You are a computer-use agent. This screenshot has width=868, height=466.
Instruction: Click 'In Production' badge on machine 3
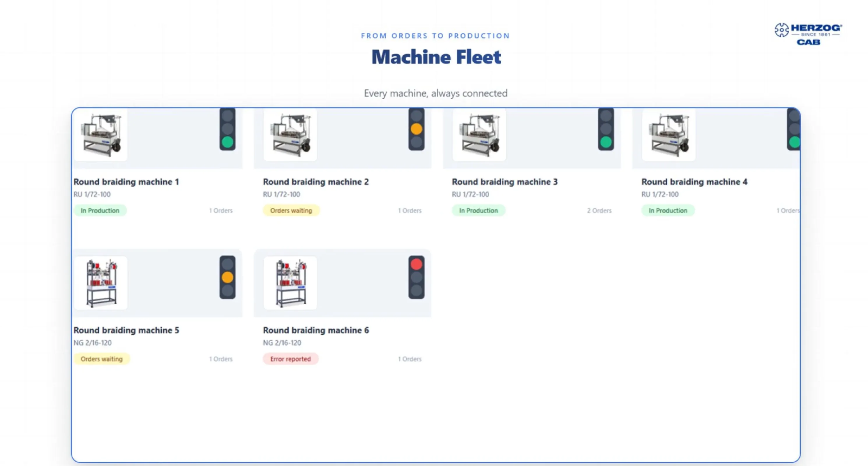[x=479, y=211]
